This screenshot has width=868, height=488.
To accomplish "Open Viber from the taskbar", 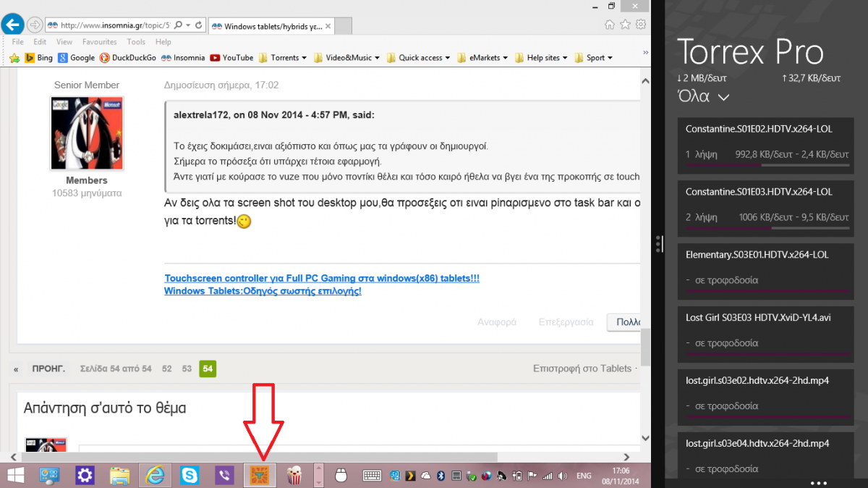I will pos(225,476).
